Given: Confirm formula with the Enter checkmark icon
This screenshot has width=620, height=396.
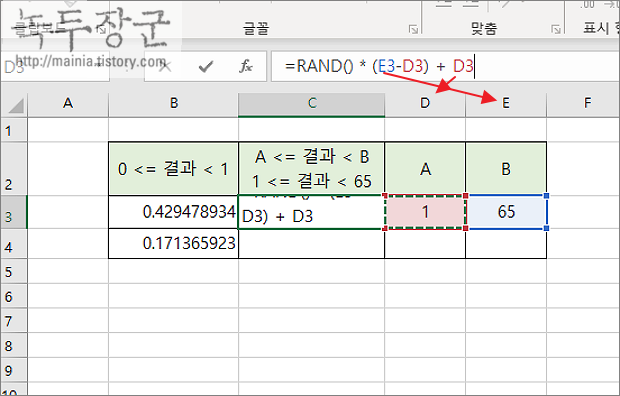Looking at the screenshot, I should [206, 66].
